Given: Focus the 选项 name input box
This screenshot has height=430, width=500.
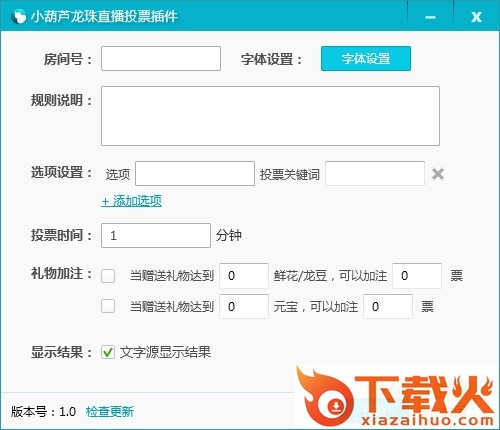Looking at the screenshot, I should (x=195, y=173).
